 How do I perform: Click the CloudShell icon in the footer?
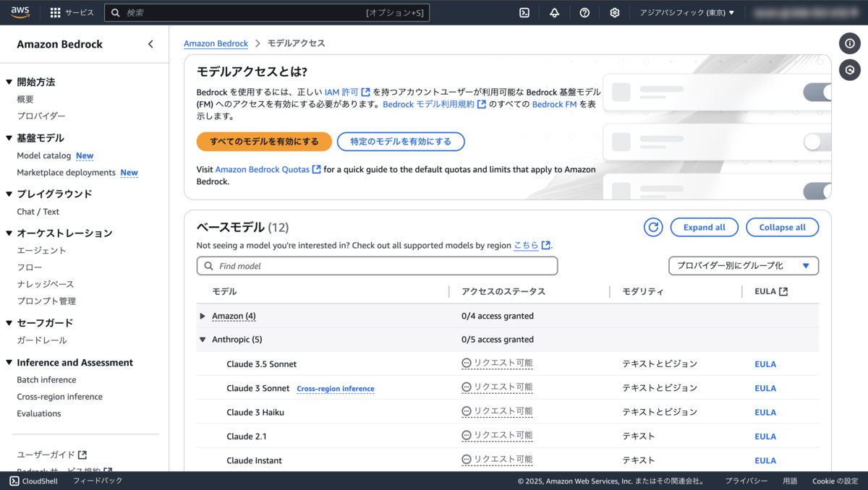click(x=14, y=481)
